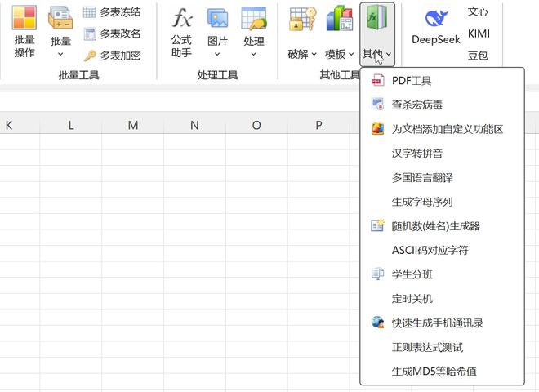Select column O header
Viewport: 539px width, 392px height.
click(x=256, y=125)
